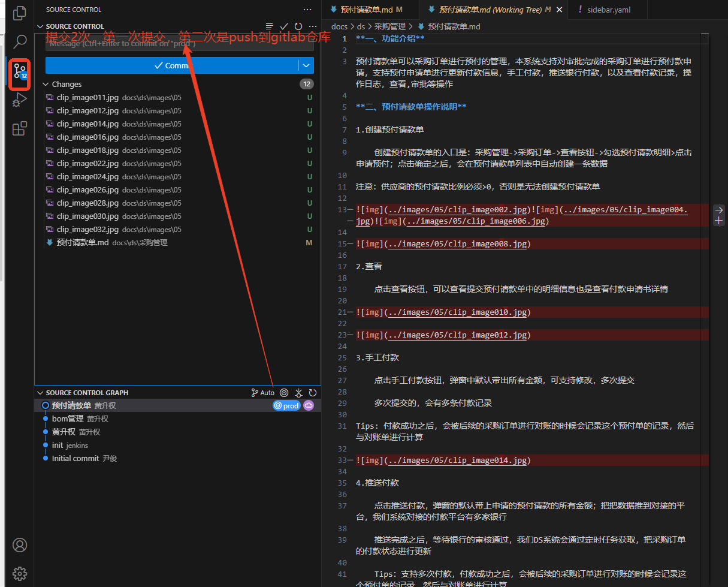This screenshot has width=728, height=587.
Task: Click the 采购管理 breadcrumb segment
Action: pyautogui.click(x=389, y=26)
